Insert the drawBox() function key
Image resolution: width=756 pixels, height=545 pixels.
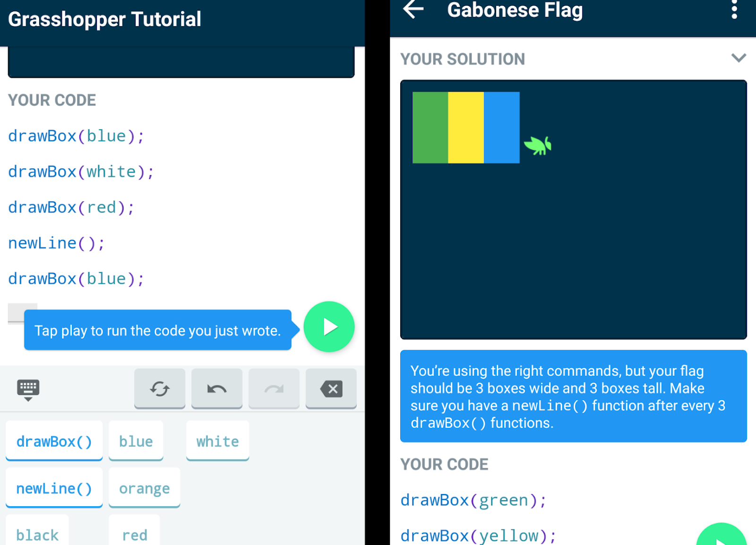click(54, 441)
